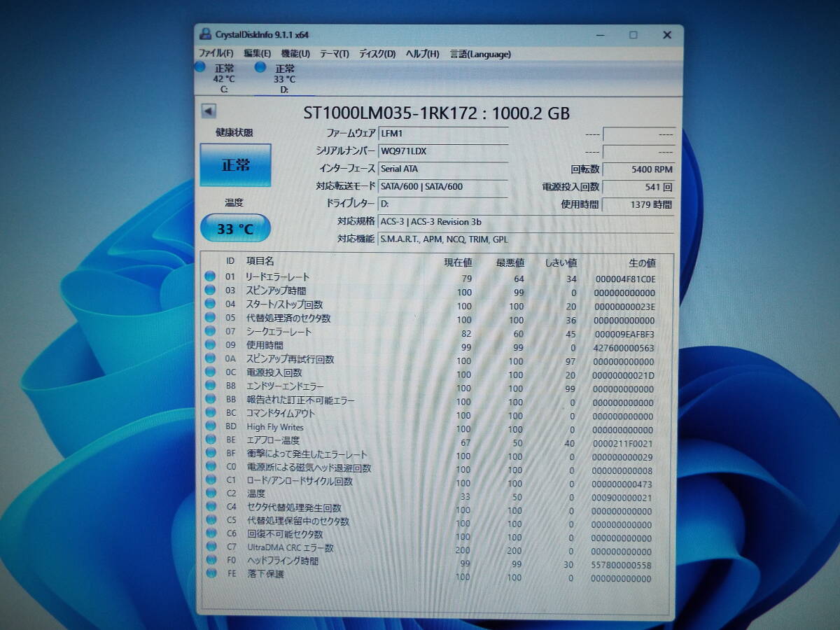Click the 正常 health status button
Viewport: 840px width, 630px height.
pyautogui.click(x=235, y=165)
